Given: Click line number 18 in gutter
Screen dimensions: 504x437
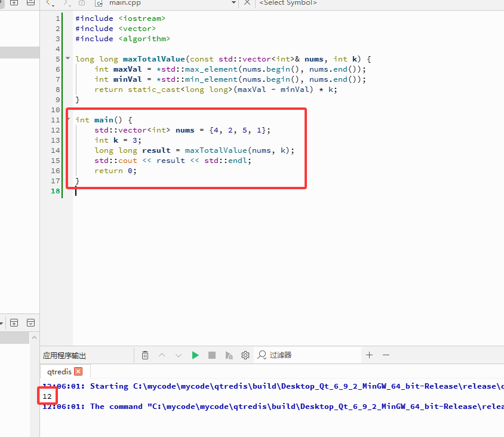Looking at the screenshot, I should [x=56, y=191].
